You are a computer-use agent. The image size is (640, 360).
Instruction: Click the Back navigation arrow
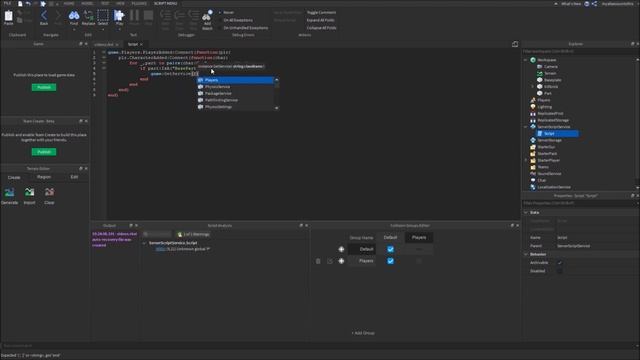click(x=44, y=16)
